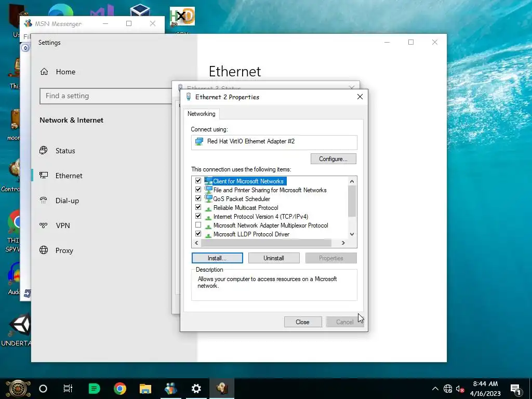Click the MSN Messenger title bar icon
This screenshot has height=399, width=532.
click(x=28, y=23)
